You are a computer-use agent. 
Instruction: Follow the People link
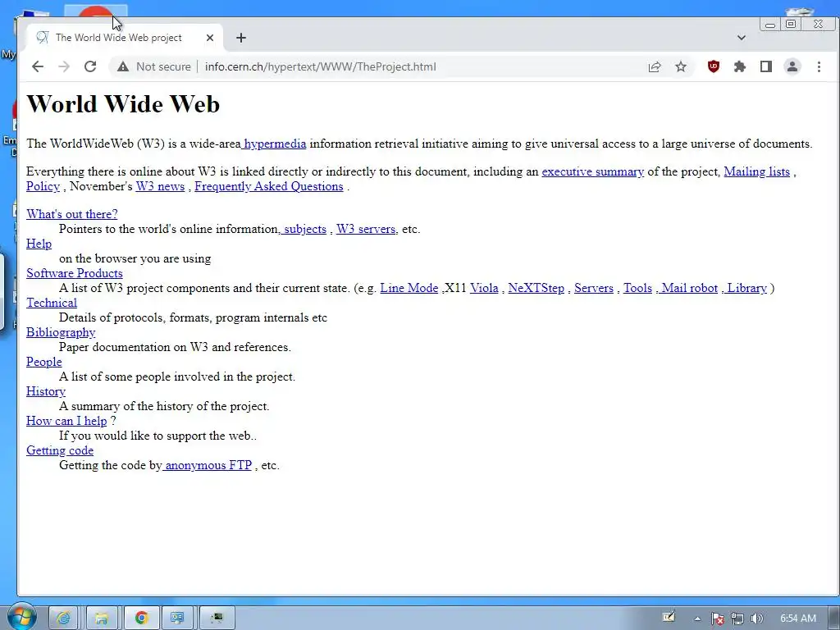pyautogui.click(x=44, y=362)
